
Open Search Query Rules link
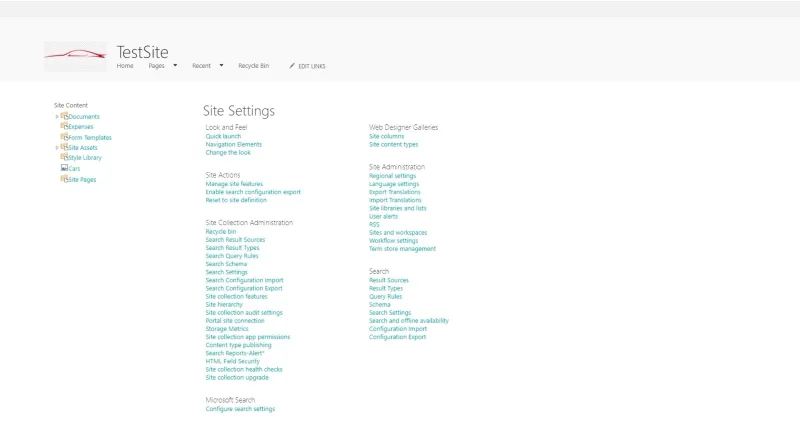(x=232, y=256)
